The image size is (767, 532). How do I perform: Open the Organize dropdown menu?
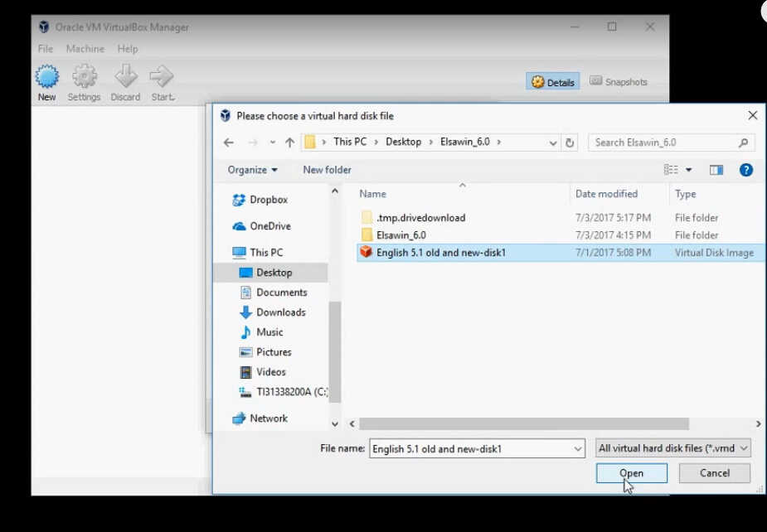tap(252, 170)
